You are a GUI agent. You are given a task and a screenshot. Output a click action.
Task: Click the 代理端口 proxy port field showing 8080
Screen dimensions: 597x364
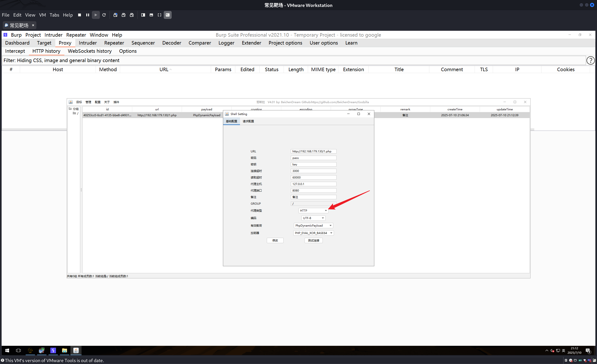tap(313, 191)
